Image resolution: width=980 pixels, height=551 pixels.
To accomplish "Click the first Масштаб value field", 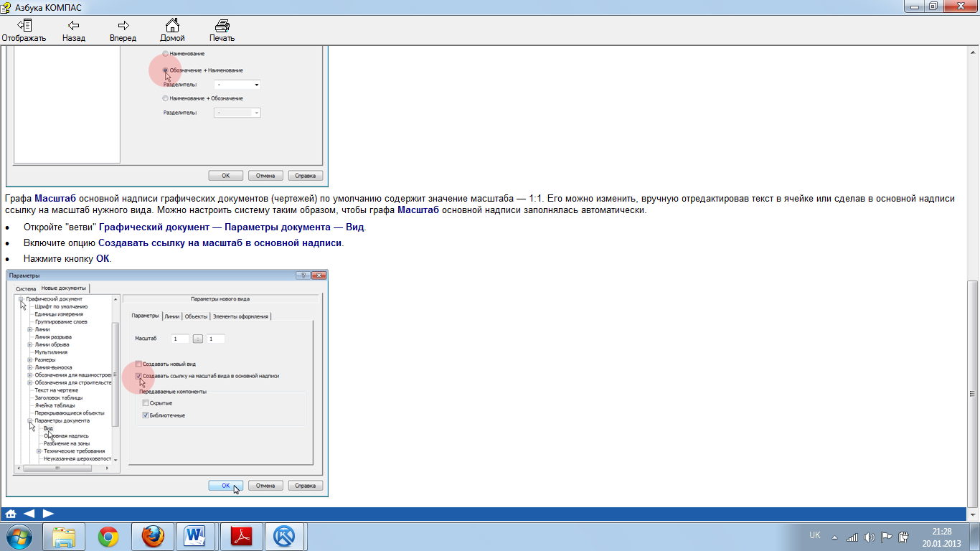I will pos(180,339).
